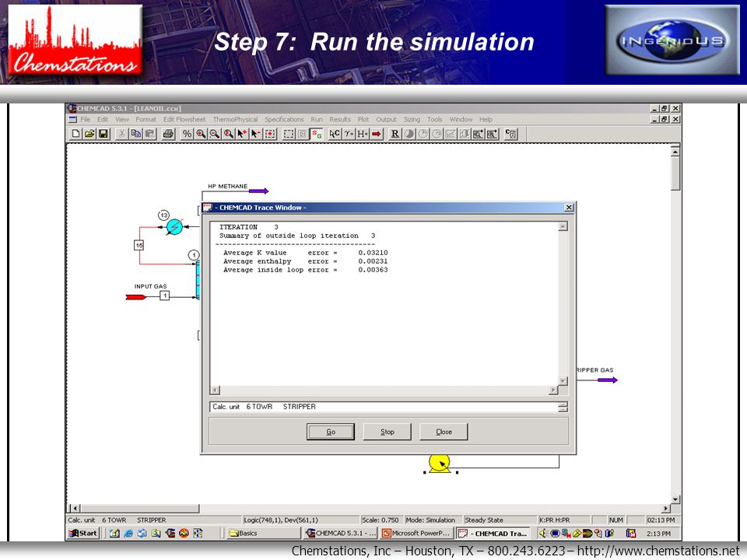Click the HP METHANE product arrow

tap(258, 191)
